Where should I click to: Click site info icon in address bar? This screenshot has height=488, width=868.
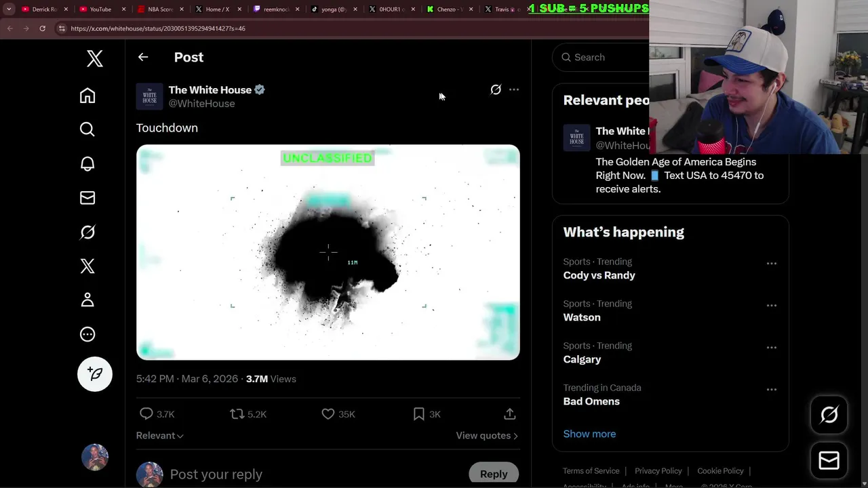62,28
